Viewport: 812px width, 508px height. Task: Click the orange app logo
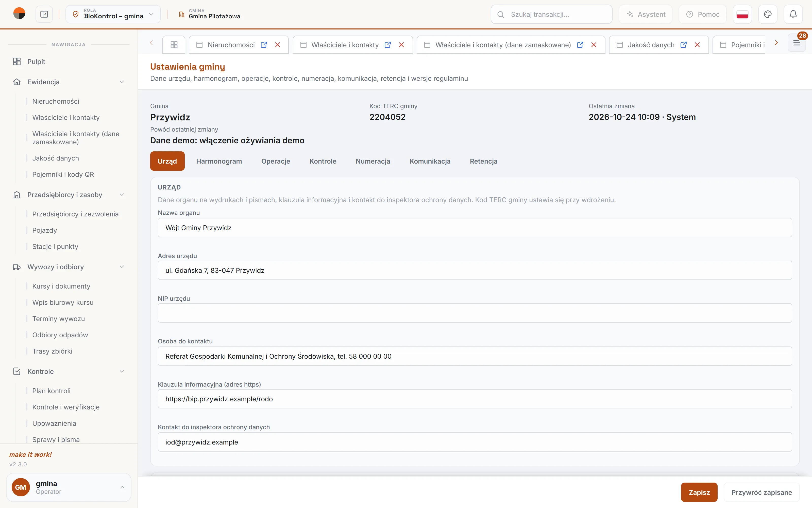coord(19,14)
